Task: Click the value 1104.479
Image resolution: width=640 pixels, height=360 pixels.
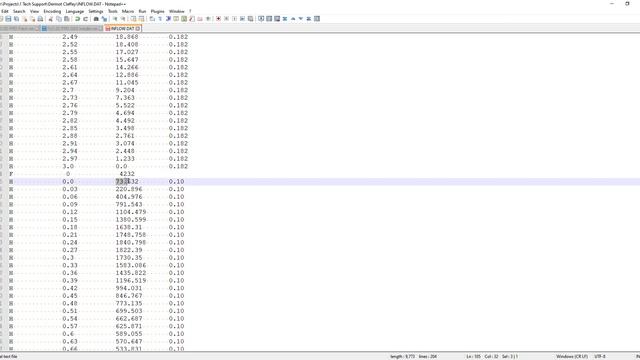Action: [x=131, y=212]
